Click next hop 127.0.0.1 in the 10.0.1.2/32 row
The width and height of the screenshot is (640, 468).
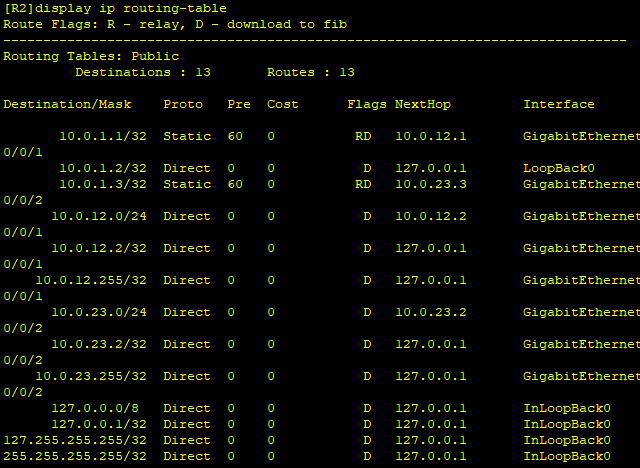(x=431, y=168)
